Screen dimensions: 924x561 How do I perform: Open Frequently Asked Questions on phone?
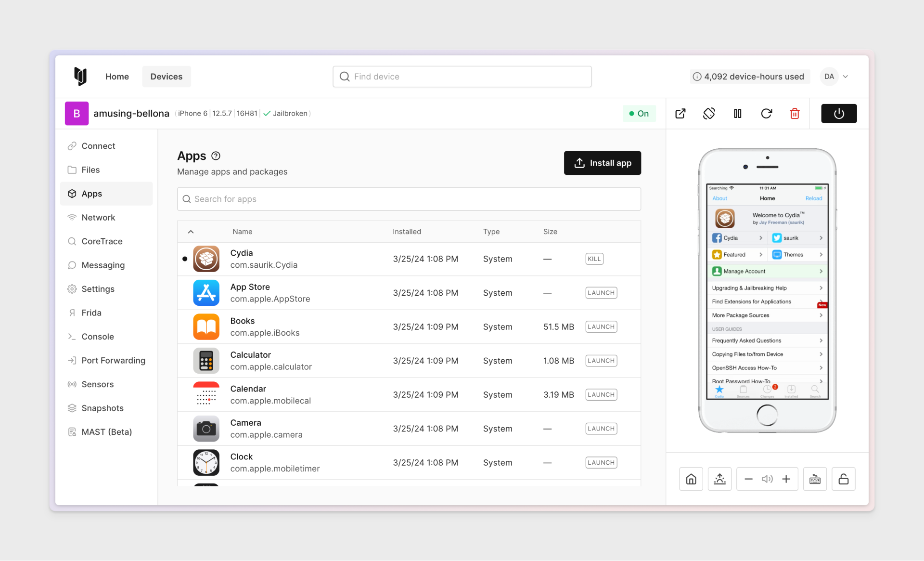point(767,340)
